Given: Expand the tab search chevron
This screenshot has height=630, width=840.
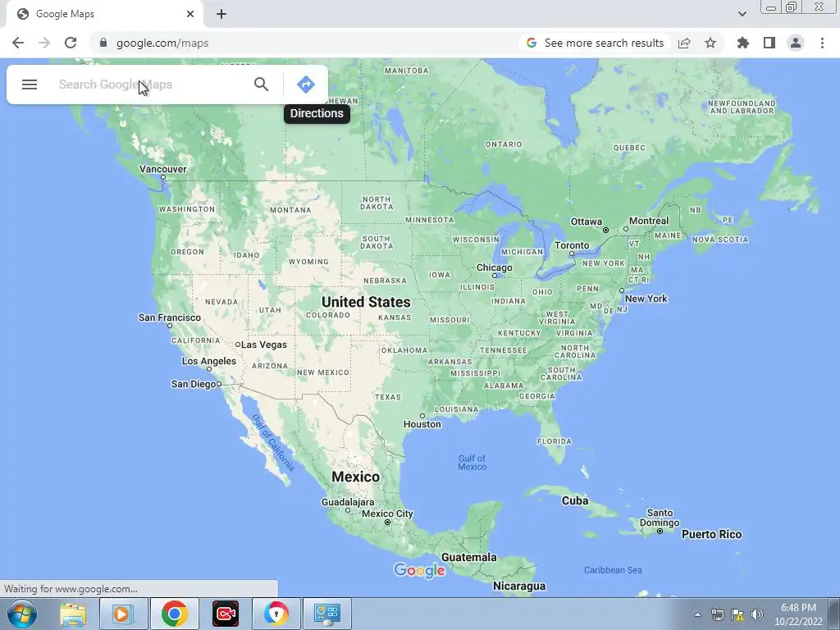Looking at the screenshot, I should [742, 14].
